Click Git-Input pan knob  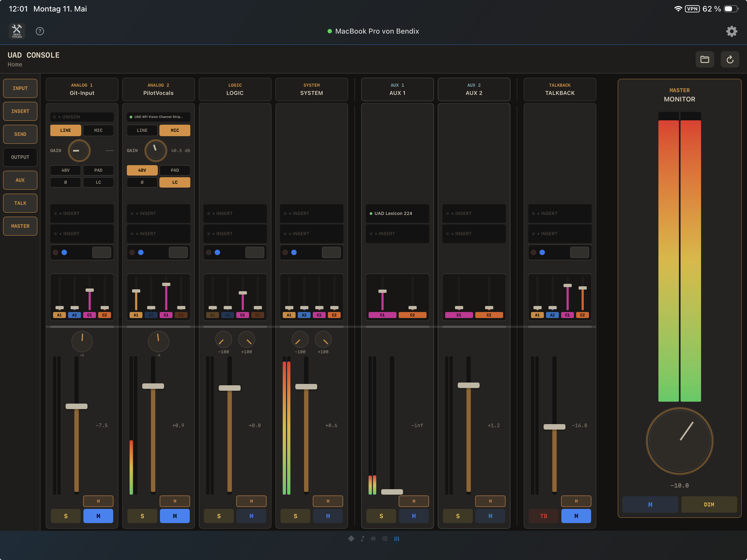point(82,341)
